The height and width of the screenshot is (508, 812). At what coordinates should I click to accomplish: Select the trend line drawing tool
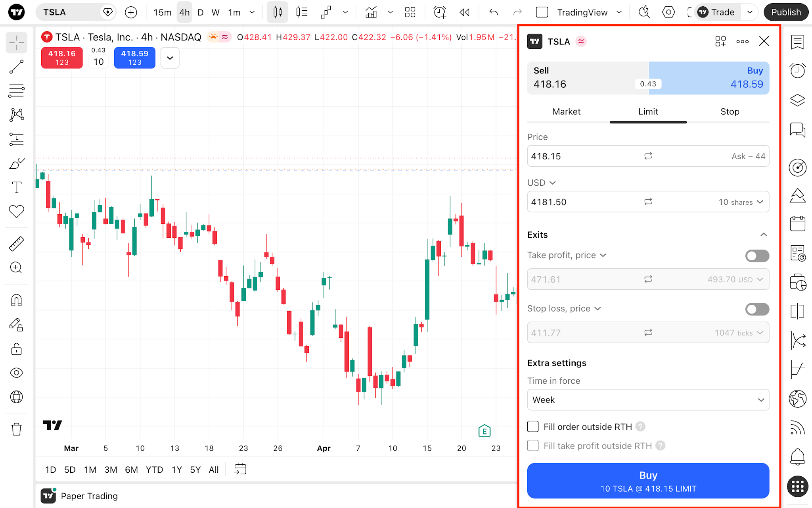pyautogui.click(x=17, y=67)
